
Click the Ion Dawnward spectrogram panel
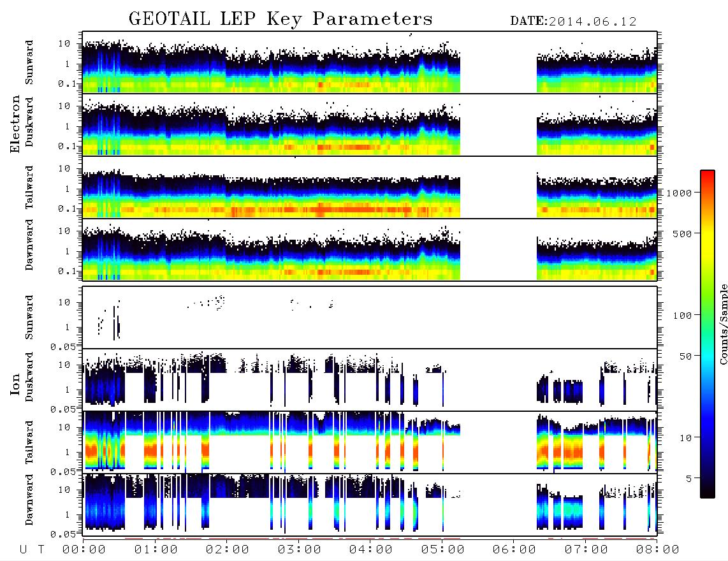pyautogui.click(x=370, y=505)
